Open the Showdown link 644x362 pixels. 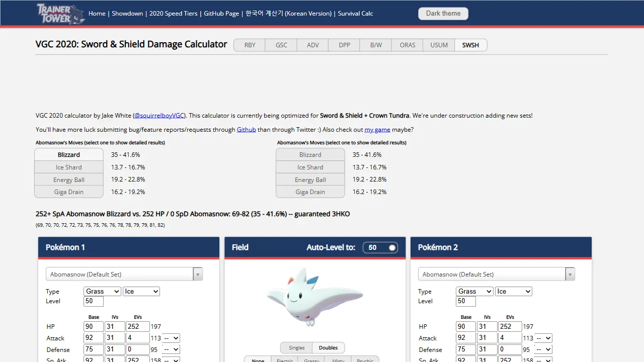127,14
